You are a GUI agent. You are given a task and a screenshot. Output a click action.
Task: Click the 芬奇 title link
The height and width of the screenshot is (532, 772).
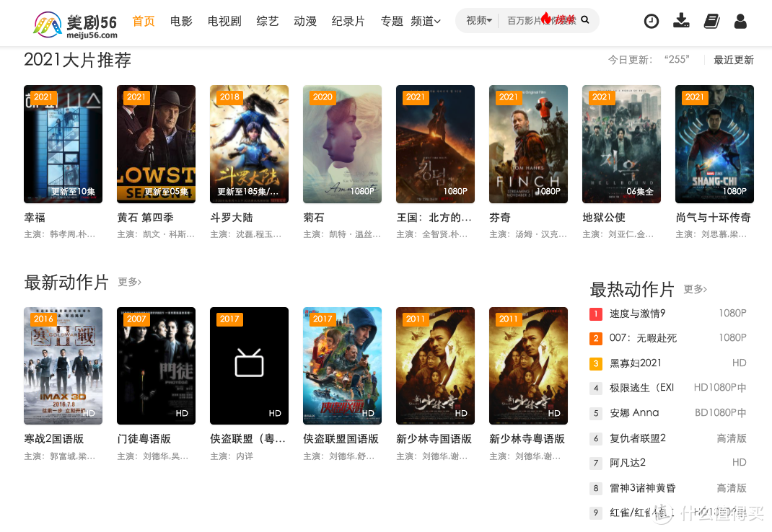tap(500, 218)
